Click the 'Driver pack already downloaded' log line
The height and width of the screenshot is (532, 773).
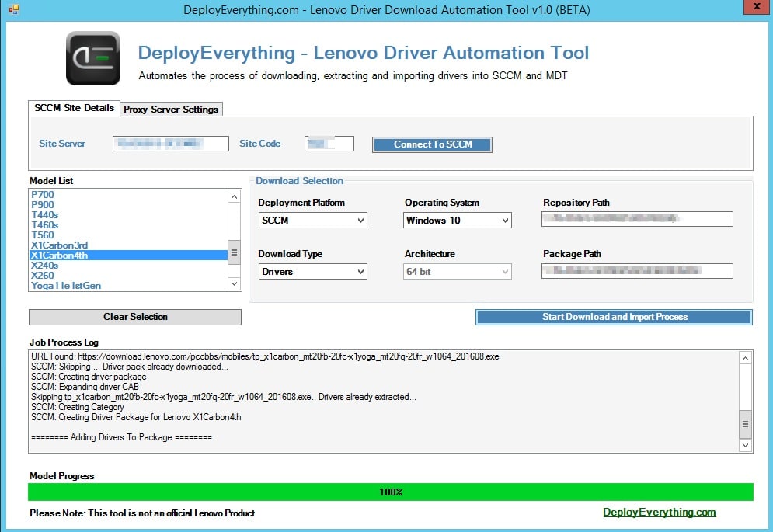(x=130, y=367)
